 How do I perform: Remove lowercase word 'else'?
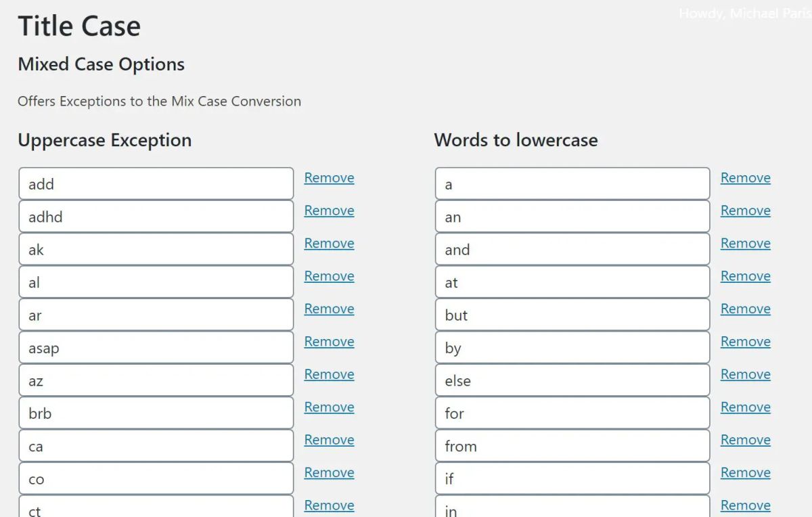[x=745, y=374]
